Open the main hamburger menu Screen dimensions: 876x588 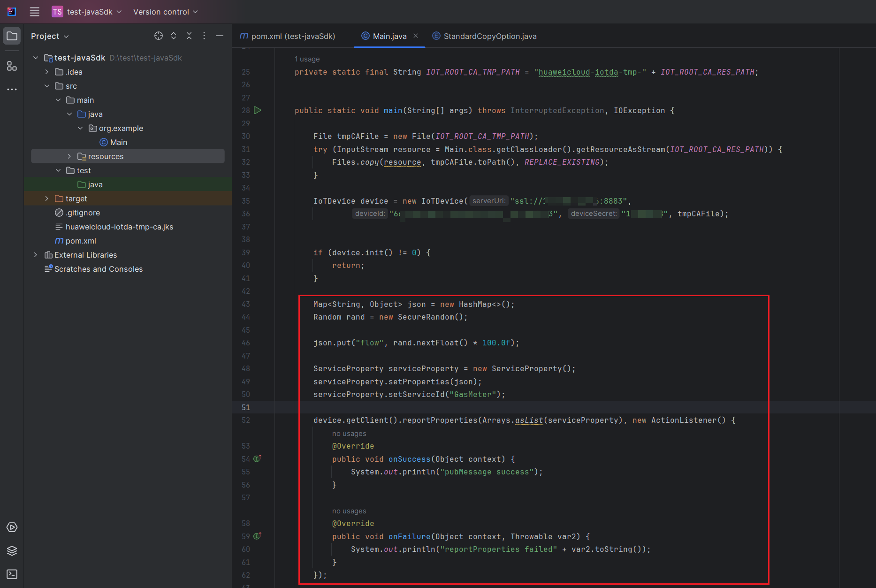[x=35, y=12]
